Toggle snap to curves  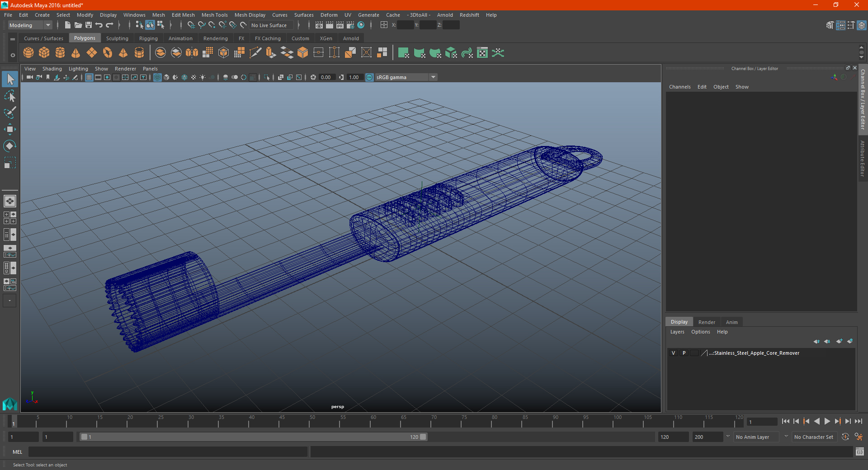(202, 25)
